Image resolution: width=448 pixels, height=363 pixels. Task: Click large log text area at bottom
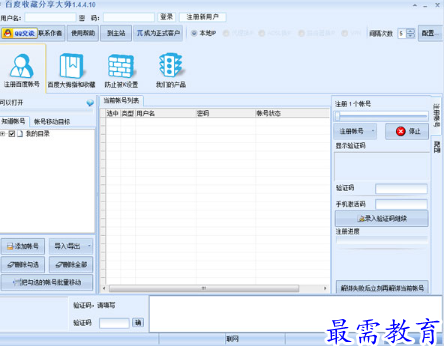click(295, 314)
